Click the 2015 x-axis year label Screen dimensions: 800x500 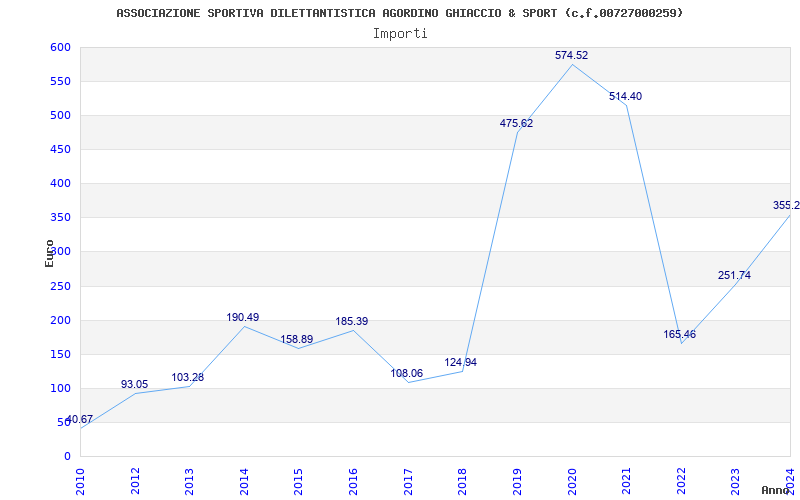click(x=298, y=481)
